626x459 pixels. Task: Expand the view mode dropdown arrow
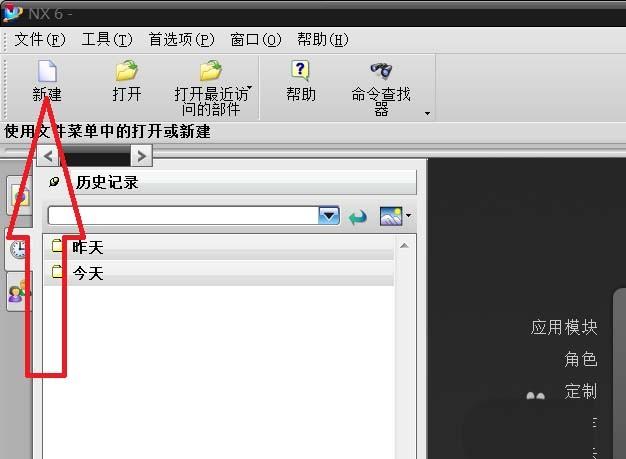pos(408,216)
